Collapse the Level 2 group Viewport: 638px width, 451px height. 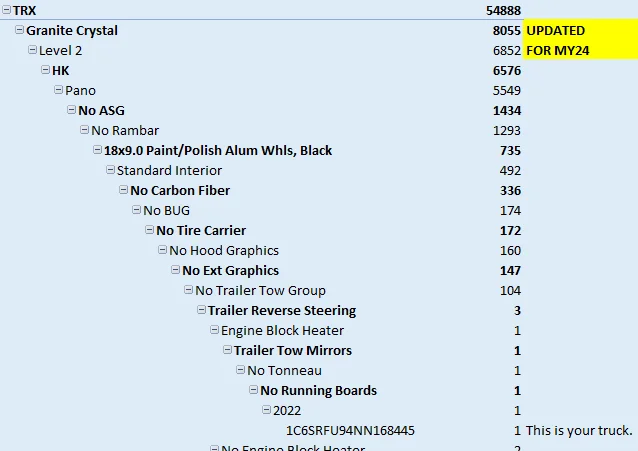pos(33,50)
